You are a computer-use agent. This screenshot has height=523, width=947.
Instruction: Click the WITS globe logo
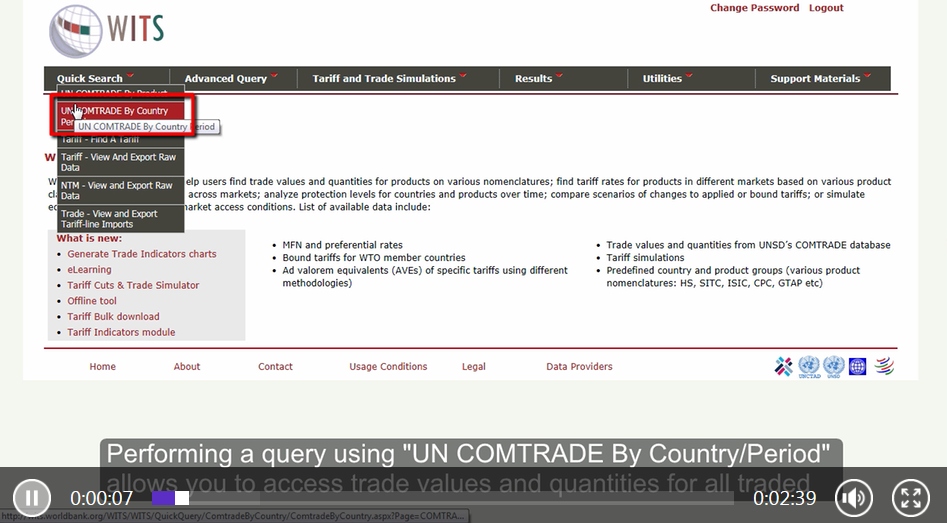coord(75,31)
